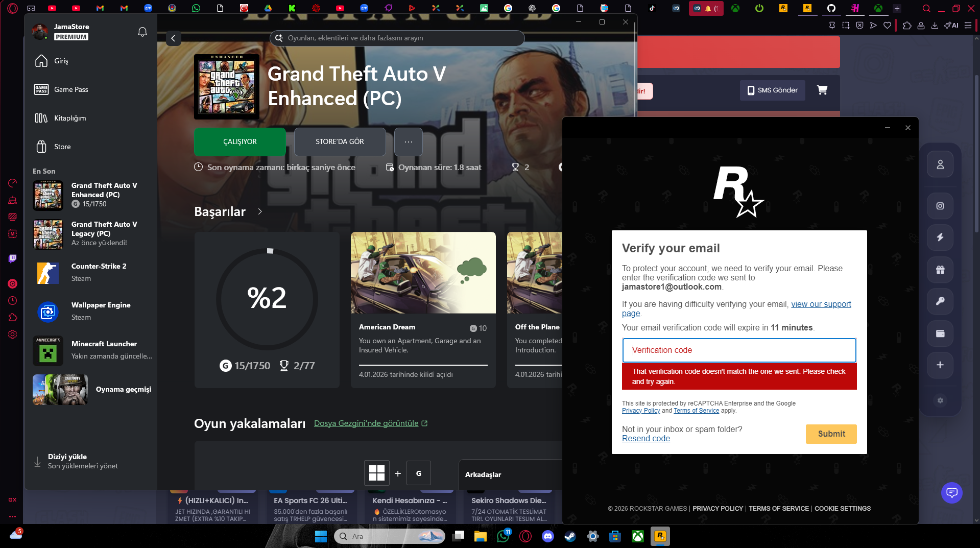Click Resend code link
This screenshot has width=980, height=548.
646,439
